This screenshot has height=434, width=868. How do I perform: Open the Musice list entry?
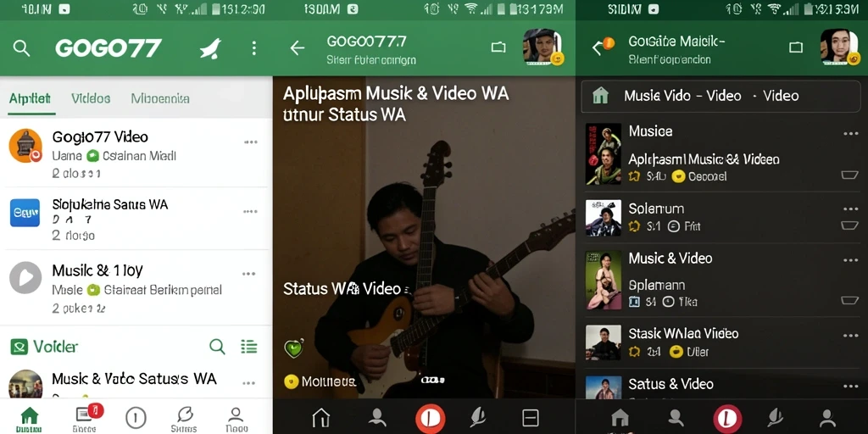click(722, 154)
